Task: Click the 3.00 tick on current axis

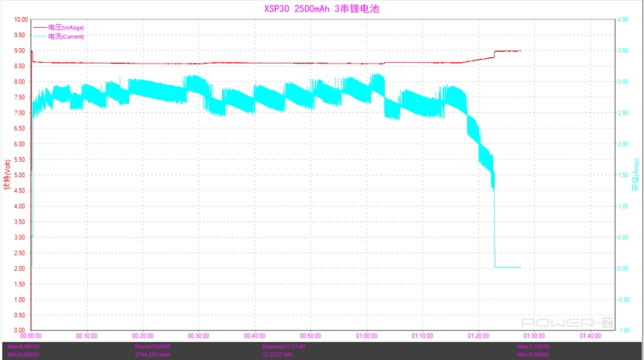Action: coord(623,82)
